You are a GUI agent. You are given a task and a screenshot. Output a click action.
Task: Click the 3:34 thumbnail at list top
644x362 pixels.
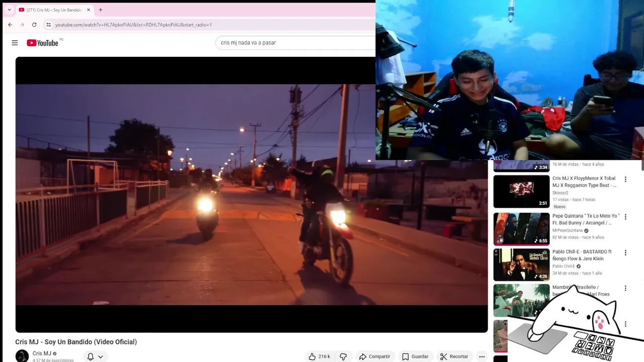(521, 166)
